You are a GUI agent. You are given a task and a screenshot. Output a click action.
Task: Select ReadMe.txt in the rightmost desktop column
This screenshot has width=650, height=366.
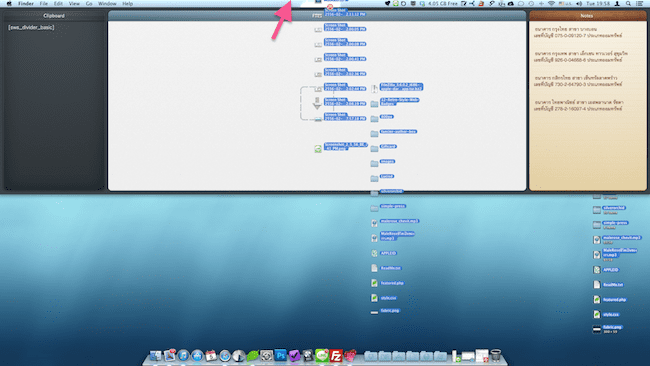(x=609, y=285)
